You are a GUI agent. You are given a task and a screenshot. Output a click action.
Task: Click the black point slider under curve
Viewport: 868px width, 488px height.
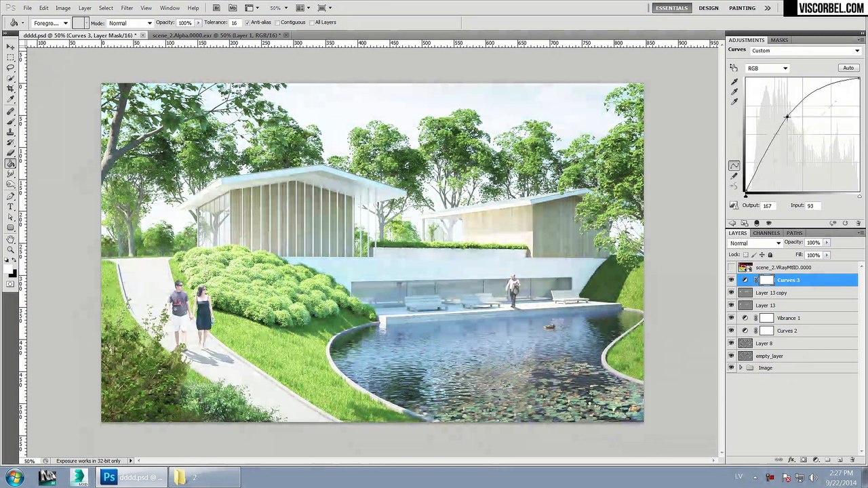(x=746, y=197)
